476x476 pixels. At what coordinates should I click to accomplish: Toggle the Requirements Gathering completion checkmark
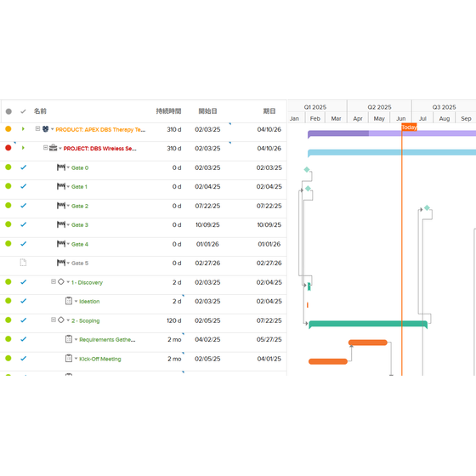[x=24, y=339]
